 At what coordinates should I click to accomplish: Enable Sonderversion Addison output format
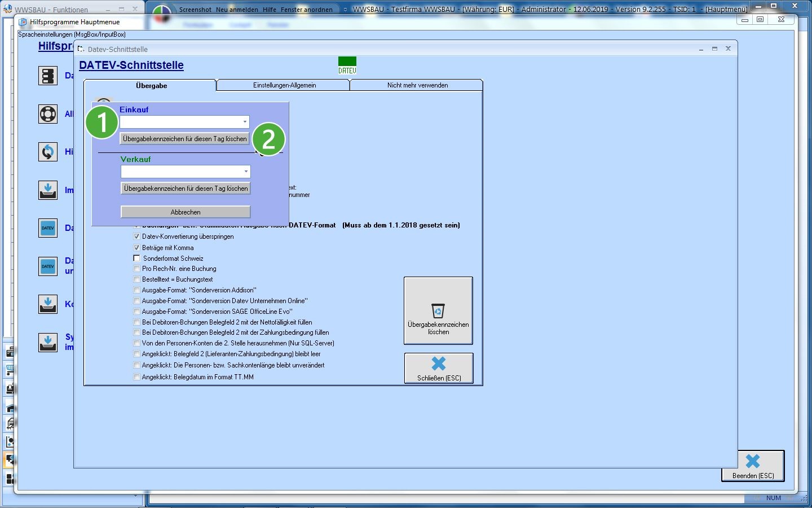[136, 290]
